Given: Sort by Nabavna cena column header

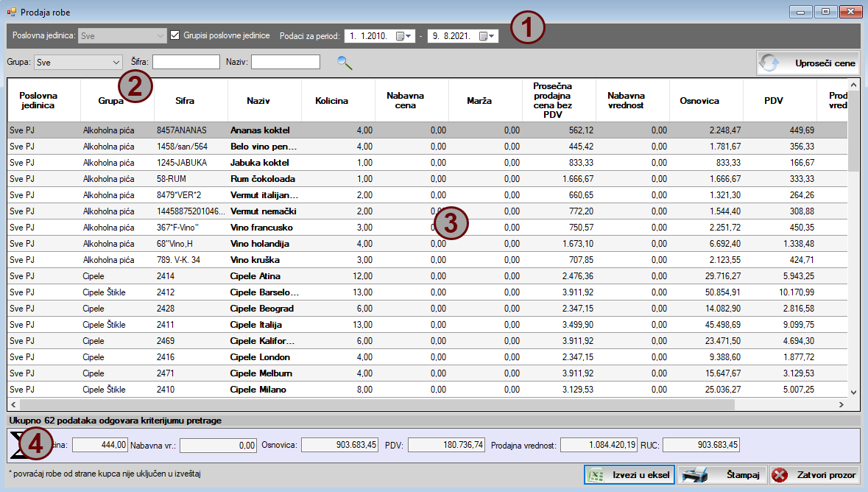Looking at the screenshot, I should tap(412, 100).
